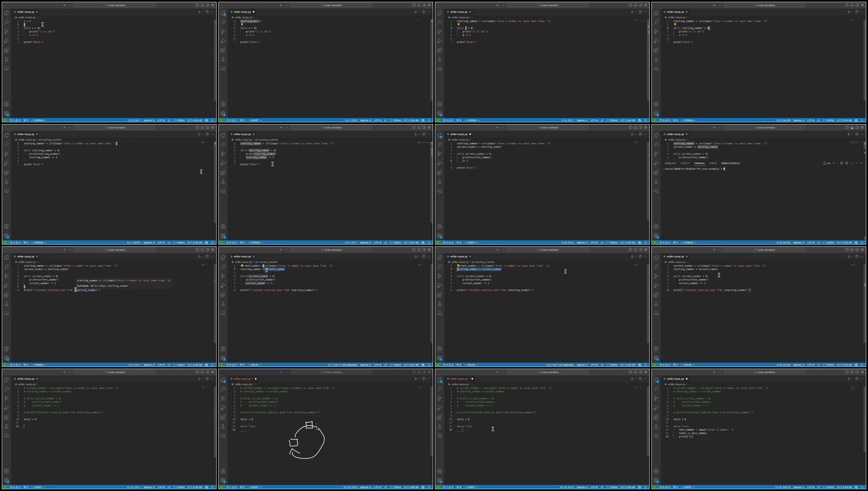Click Split Terminal icon in terminal panel toolbar
The height and width of the screenshot is (491, 868).
pos(842,163)
